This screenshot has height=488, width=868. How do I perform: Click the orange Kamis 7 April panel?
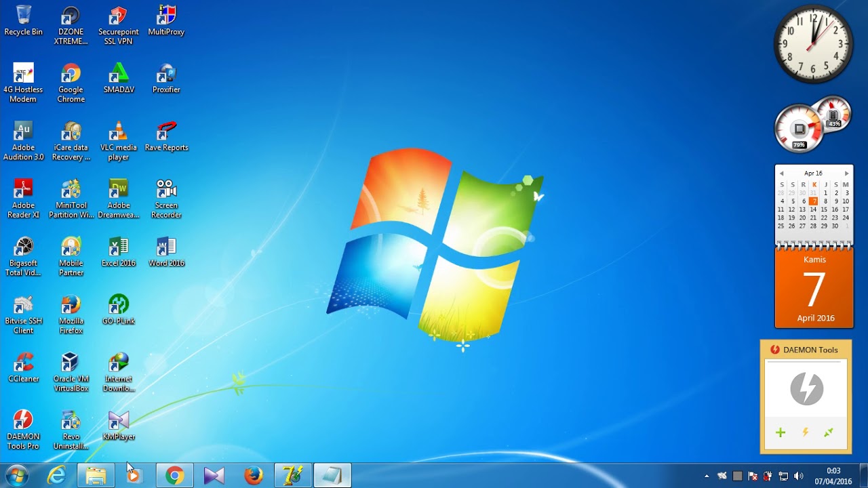pos(814,289)
